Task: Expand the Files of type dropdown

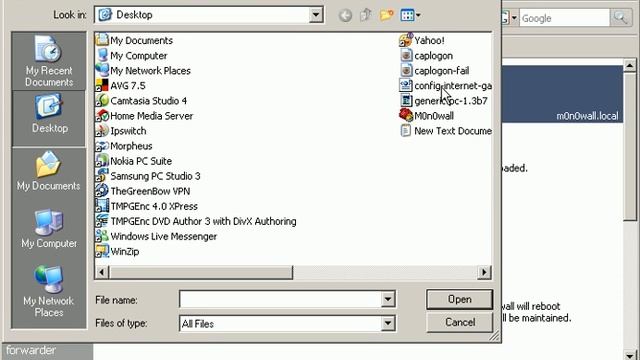Action: pos(388,324)
